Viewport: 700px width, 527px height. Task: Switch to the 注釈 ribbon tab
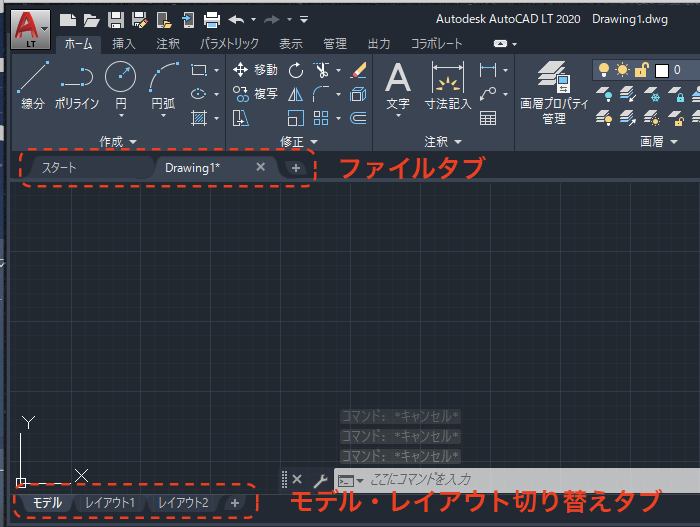pyautogui.click(x=168, y=44)
